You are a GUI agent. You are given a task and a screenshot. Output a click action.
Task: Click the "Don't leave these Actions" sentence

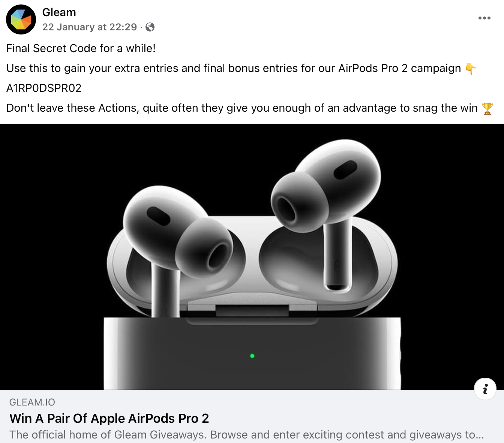pyautogui.click(x=242, y=108)
